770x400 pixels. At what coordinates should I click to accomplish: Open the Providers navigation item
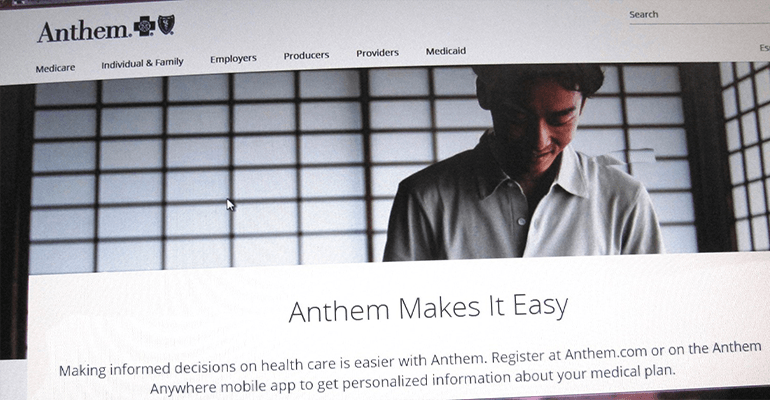[x=377, y=53]
